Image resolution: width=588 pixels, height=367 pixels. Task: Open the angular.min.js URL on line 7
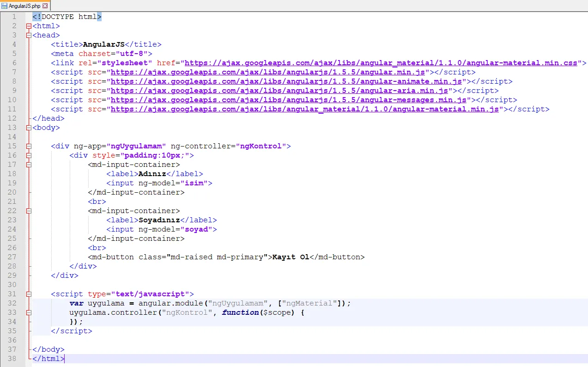click(268, 72)
